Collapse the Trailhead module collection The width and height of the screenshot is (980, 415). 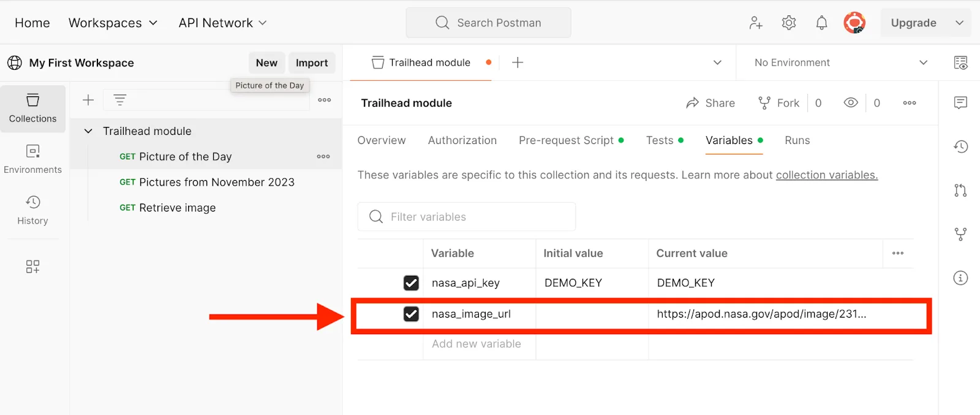[x=88, y=131]
